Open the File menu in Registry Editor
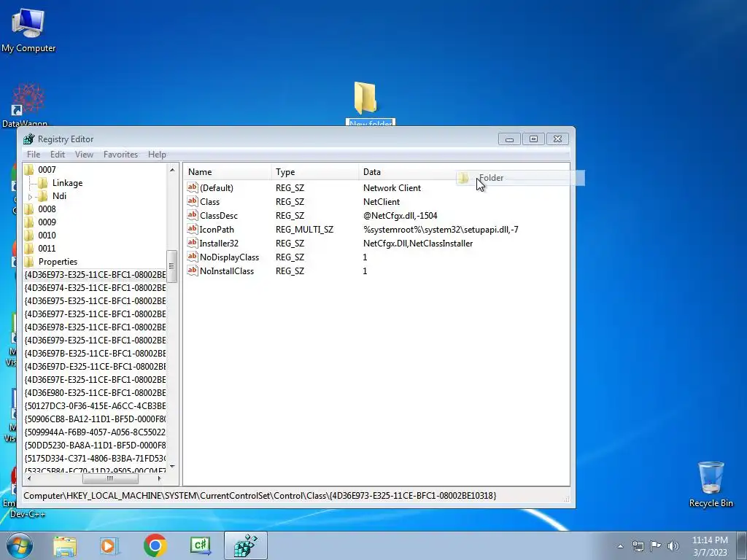Image resolution: width=747 pixels, height=560 pixels. point(34,155)
